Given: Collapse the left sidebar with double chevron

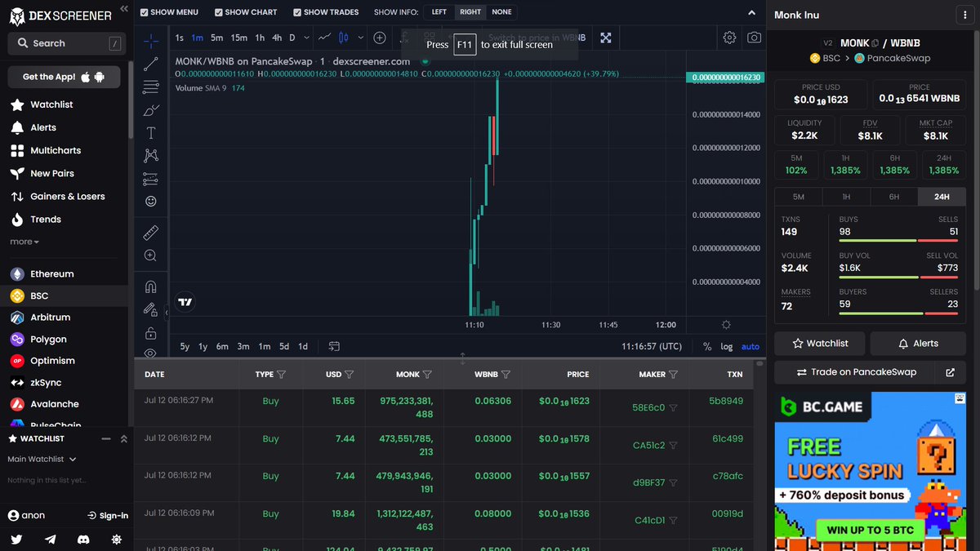Looking at the screenshot, I should 123,9.
